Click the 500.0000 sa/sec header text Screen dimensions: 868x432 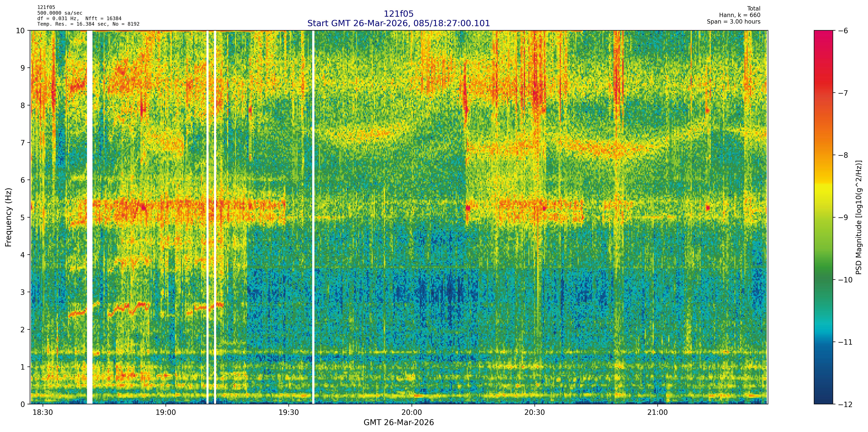60,13
